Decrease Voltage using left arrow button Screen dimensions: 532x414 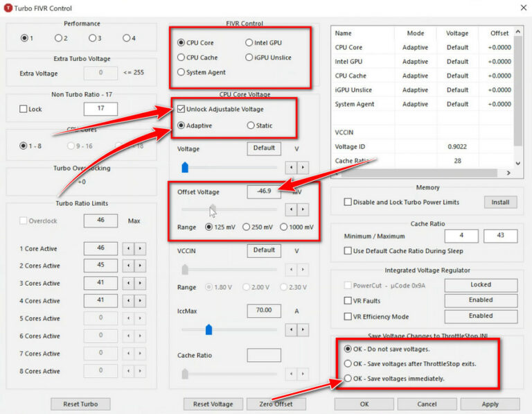(x=292, y=167)
